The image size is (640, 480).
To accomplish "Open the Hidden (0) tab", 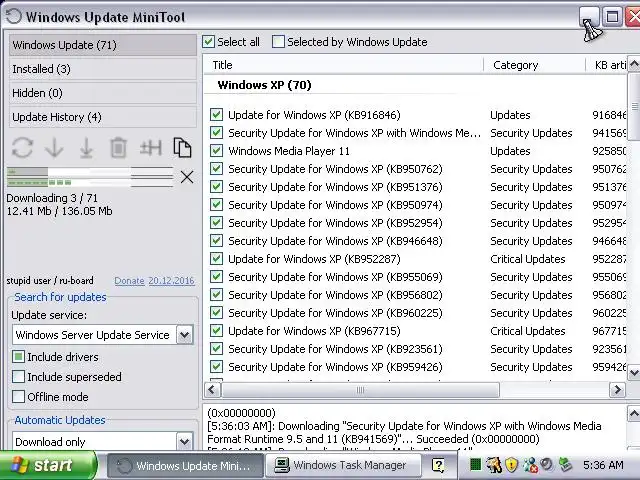I will [x=102, y=93].
